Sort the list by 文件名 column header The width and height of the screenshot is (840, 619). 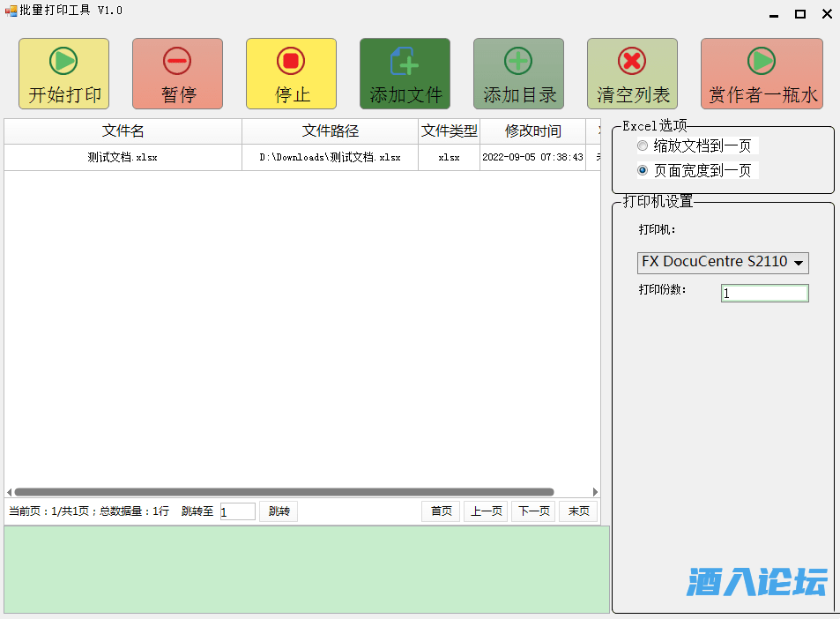tap(123, 131)
